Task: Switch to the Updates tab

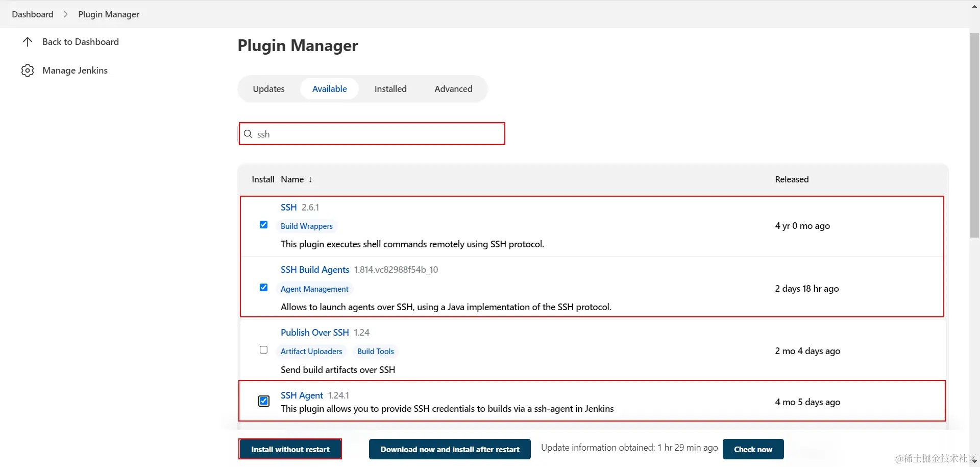Action: coord(268,89)
